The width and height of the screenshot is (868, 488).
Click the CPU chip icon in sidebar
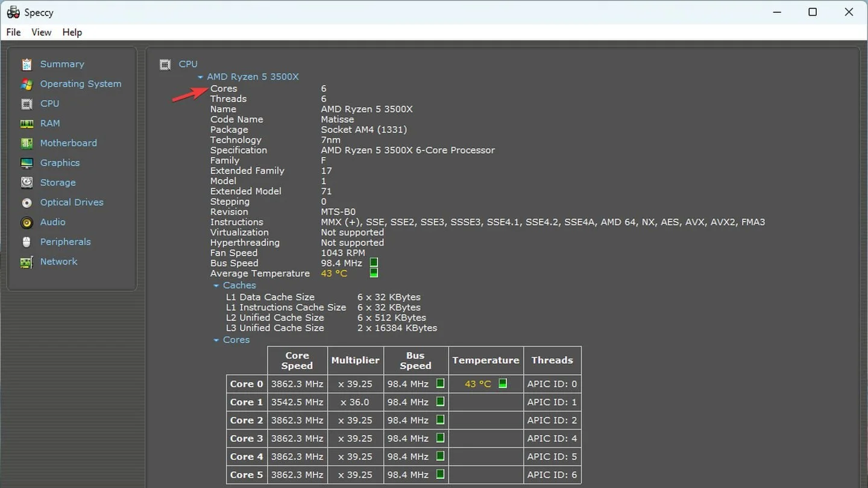pos(27,104)
